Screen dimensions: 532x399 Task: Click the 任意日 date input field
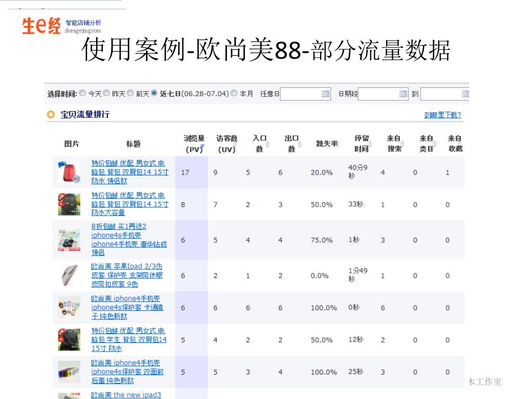pyautogui.click(x=305, y=94)
